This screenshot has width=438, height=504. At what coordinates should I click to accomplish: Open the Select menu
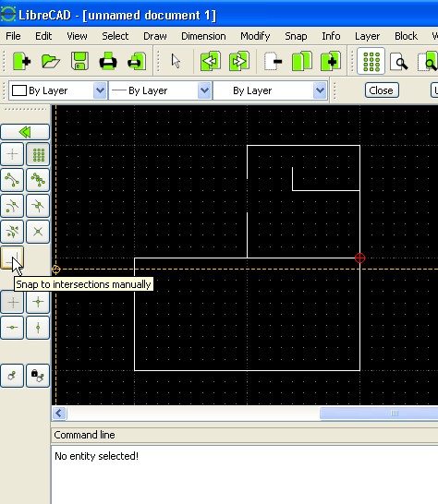[x=116, y=36]
